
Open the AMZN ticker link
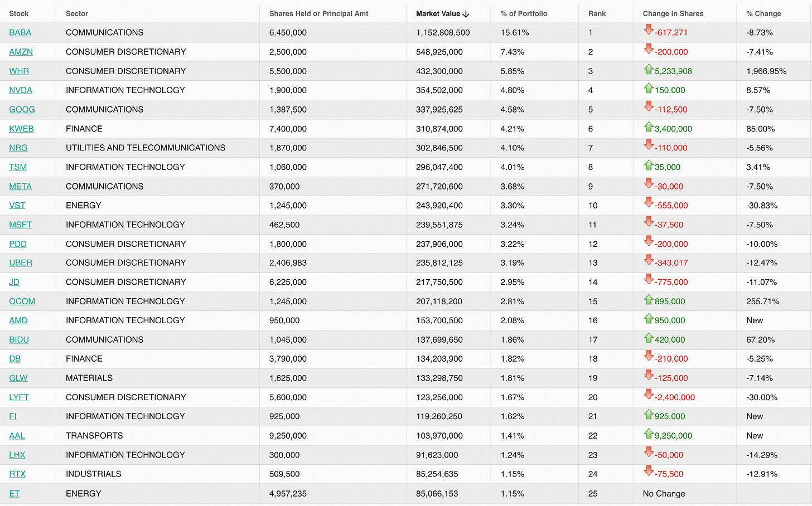pyautogui.click(x=21, y=52)
